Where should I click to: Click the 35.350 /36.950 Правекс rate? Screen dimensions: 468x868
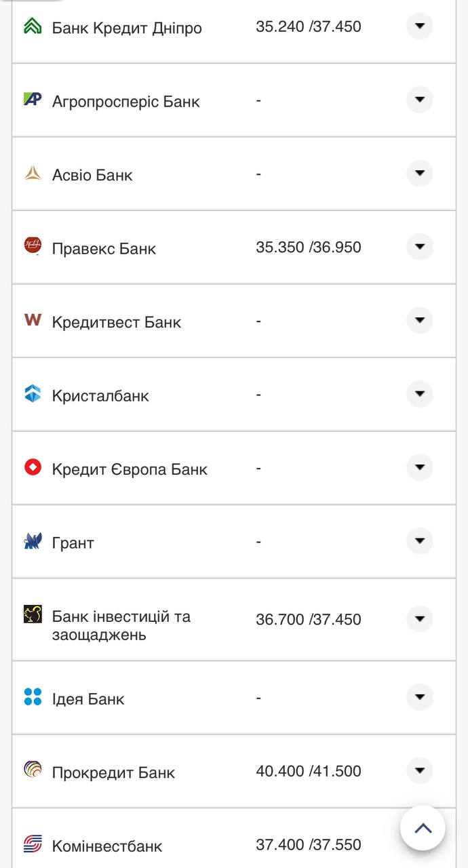coord(308,248)
